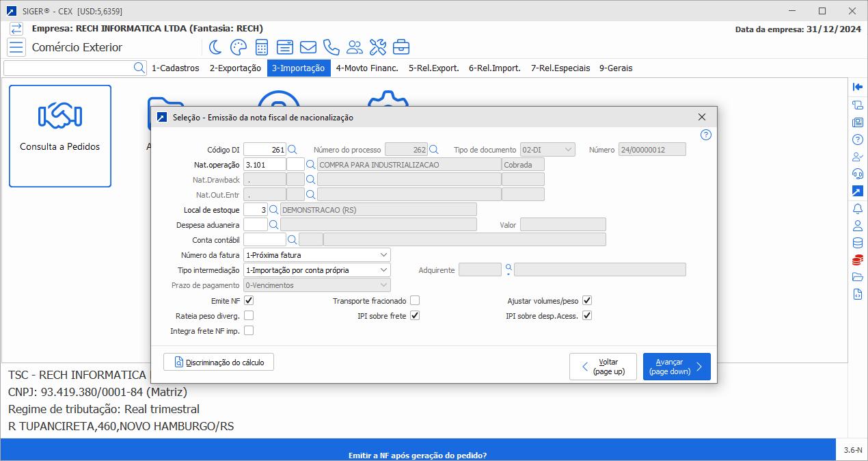The width and height of the screenshot is (868, 461).
Task: Click the envelope email icon
Action: (308, 47)
